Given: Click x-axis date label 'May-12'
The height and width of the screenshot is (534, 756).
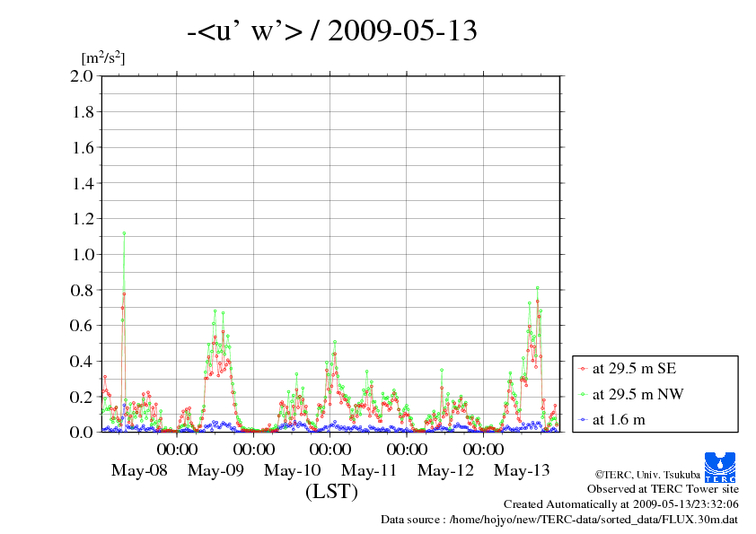Looking at the screenshot, I should click(x=445, y=470).
